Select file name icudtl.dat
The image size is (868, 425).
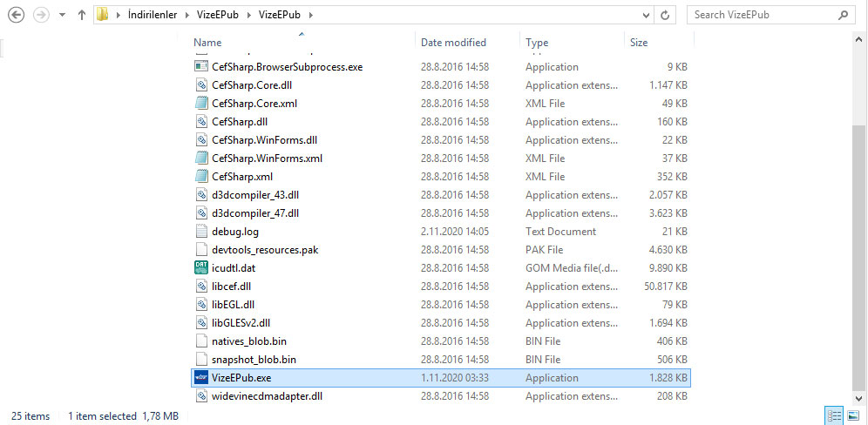pos(234,268)
